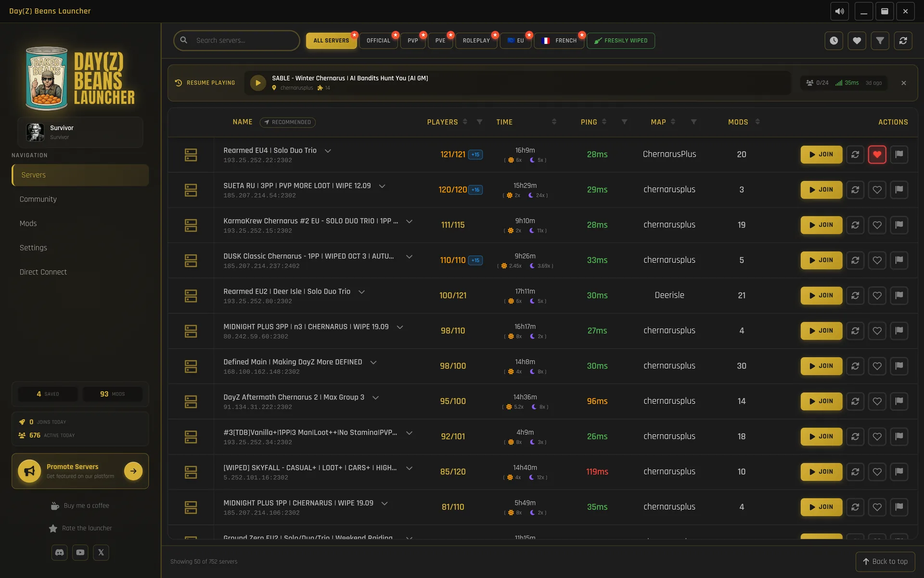
Task: Flag Defined Main server
Action: [x=899, y=366]
